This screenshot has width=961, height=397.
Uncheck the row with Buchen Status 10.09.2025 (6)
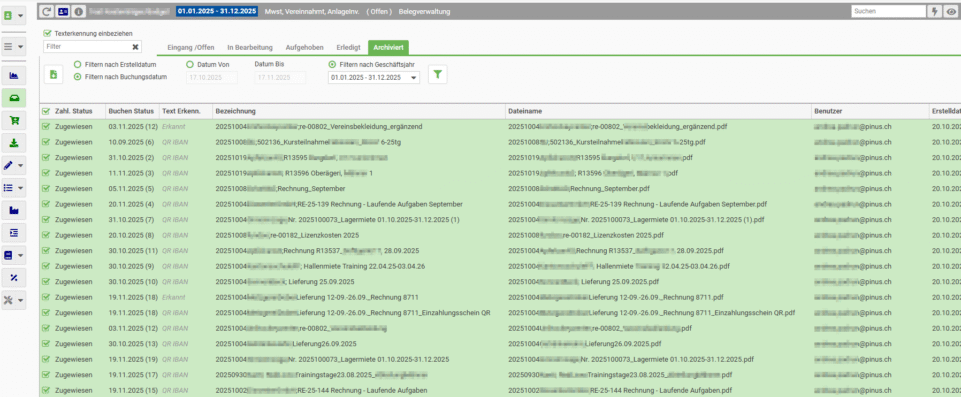click(x=46, y=142)
